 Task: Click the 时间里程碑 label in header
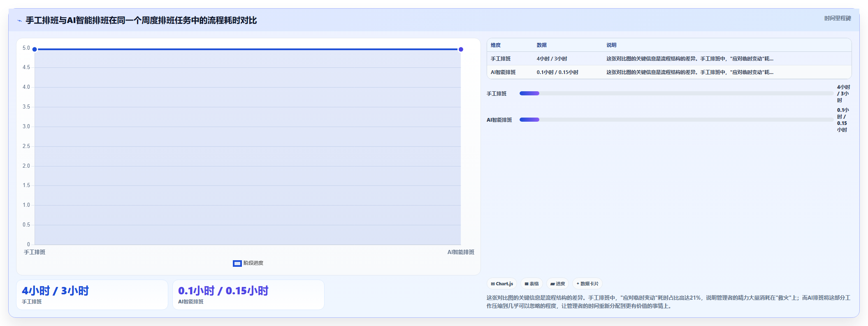(838, 18)
